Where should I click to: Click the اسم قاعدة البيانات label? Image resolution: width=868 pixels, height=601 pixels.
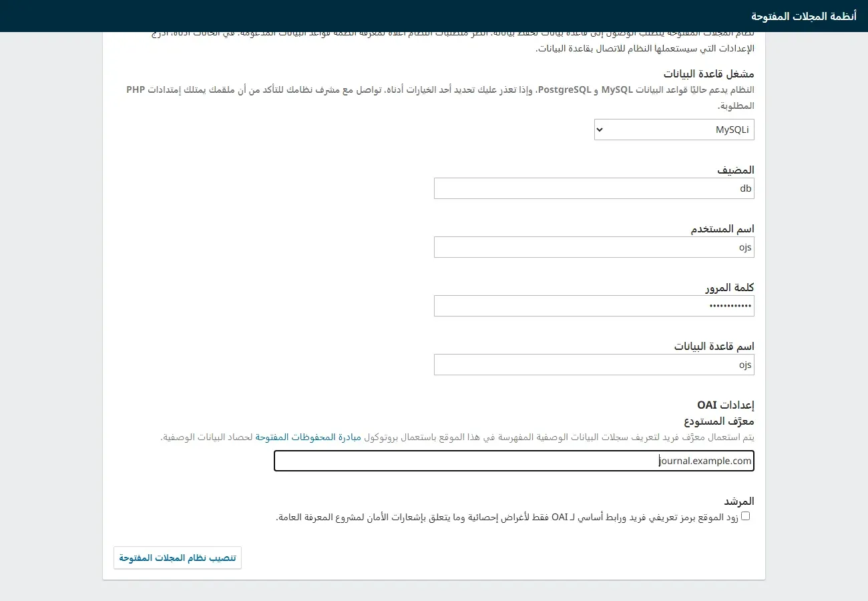pyautogui.click(x=714, y=346)
